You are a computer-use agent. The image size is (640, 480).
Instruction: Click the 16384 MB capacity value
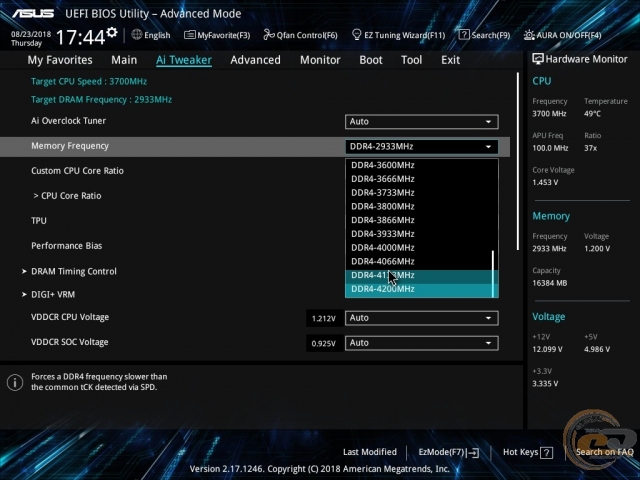[549, 283]
